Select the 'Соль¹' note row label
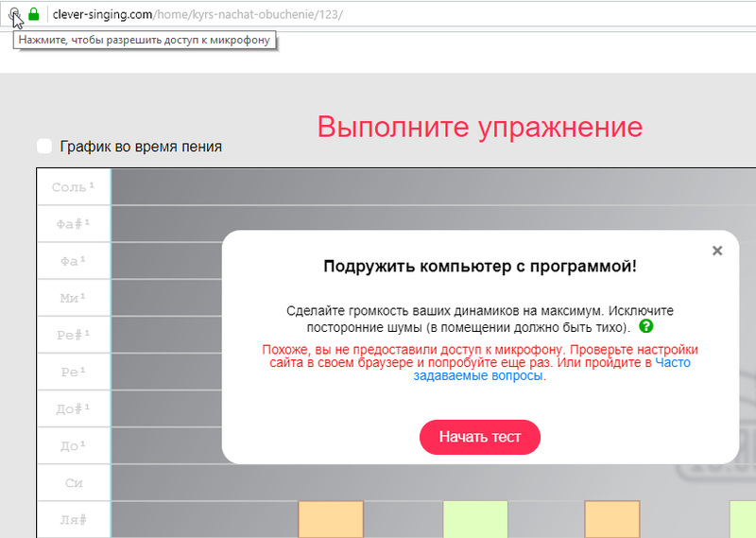This screenshot has width=756, height=538. 74,186
